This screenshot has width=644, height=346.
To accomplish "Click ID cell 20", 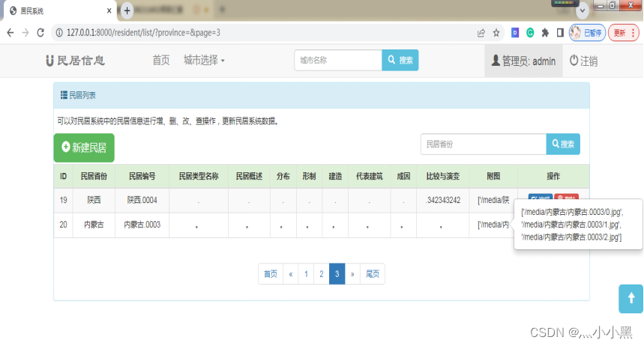I will 63,225.
